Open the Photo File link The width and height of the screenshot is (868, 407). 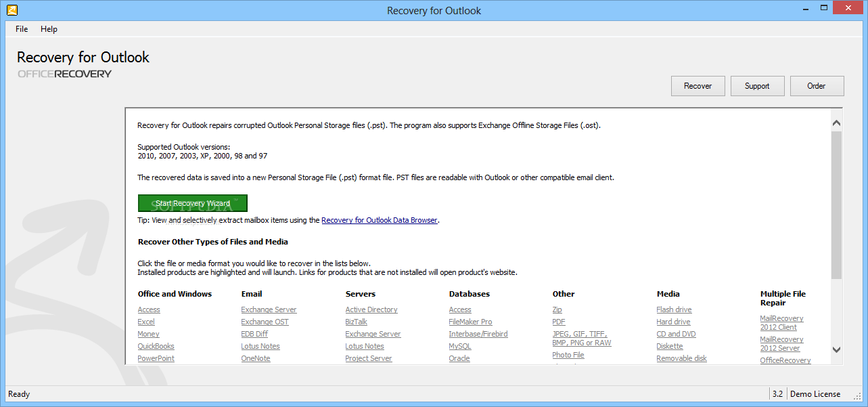(568, 355)
